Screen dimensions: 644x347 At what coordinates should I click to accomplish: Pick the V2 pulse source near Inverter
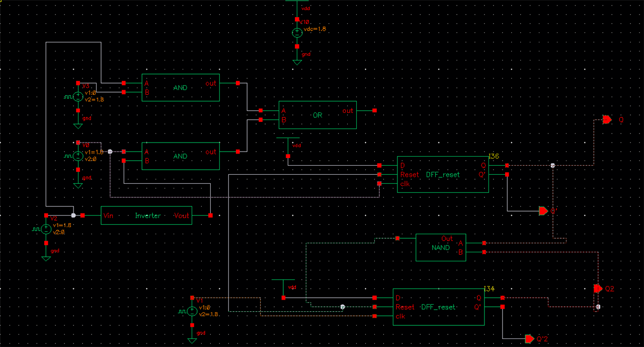click(46, 229)
